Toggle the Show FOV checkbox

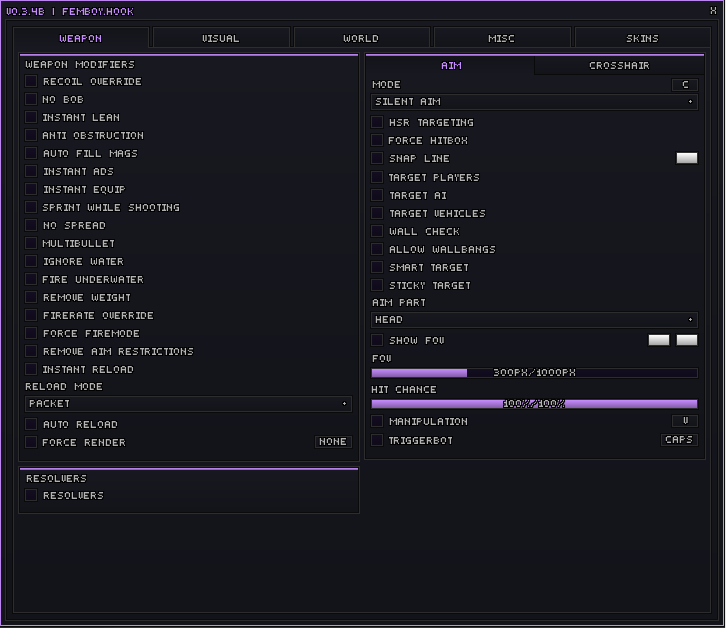(x=377, y=340)
